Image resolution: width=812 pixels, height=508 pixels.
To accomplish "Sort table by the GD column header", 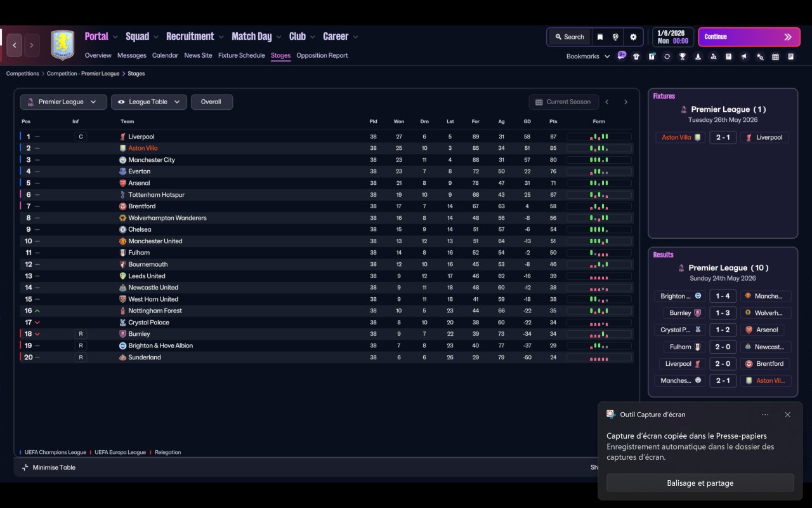I will (x=527, y=121).
